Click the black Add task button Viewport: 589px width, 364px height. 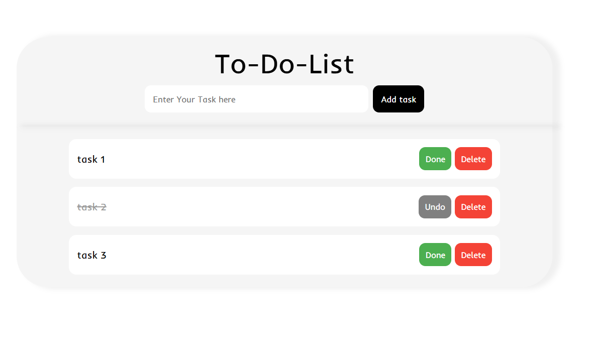pos(398,99)
